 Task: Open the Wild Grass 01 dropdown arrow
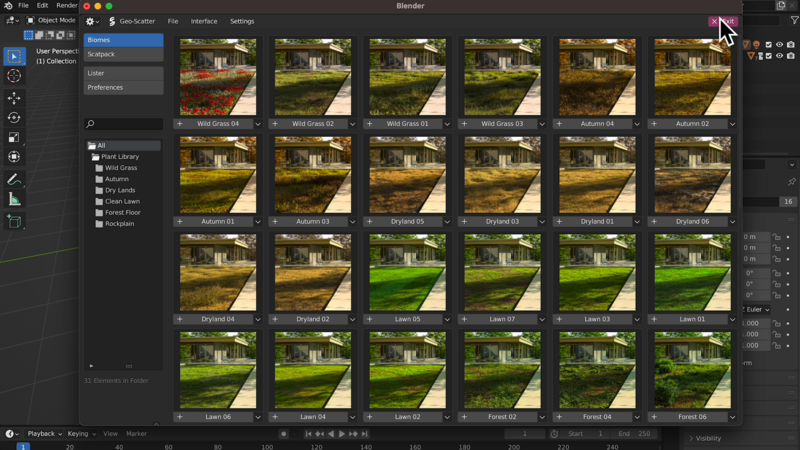coord(447,123)
